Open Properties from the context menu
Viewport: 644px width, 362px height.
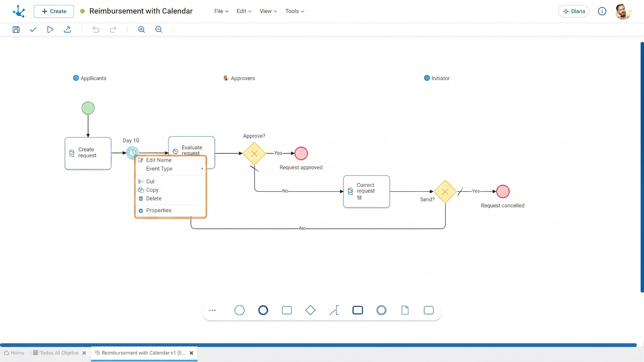(171, 210)
